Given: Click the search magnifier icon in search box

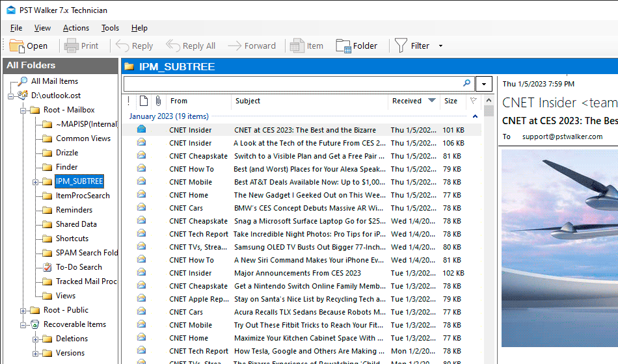Looking at the screenshot, I should click(x=466, y=83).
